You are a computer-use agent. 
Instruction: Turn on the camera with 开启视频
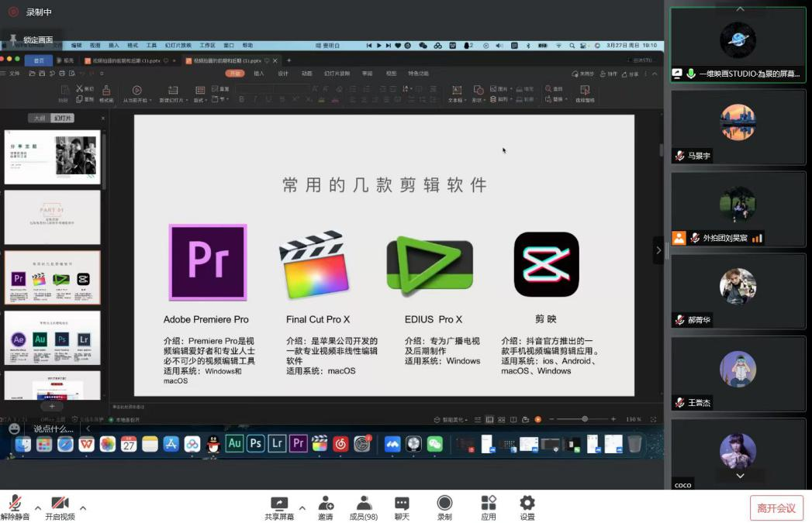pos(60,507)
